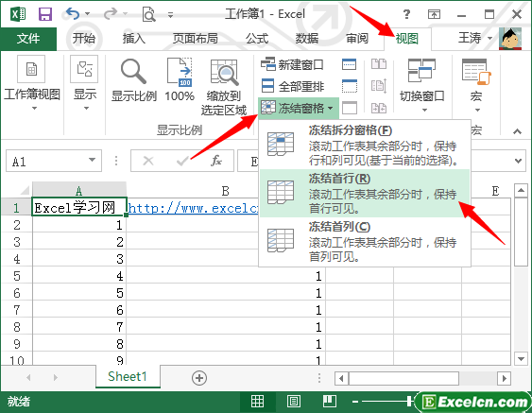Open the 切换窗口 Switch Windows menu

(421, 85)
